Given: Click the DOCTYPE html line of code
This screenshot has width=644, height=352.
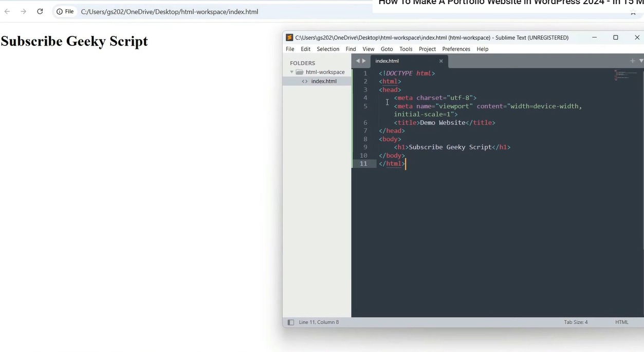Looking at the screenshot, I should [x=407, y=73].
